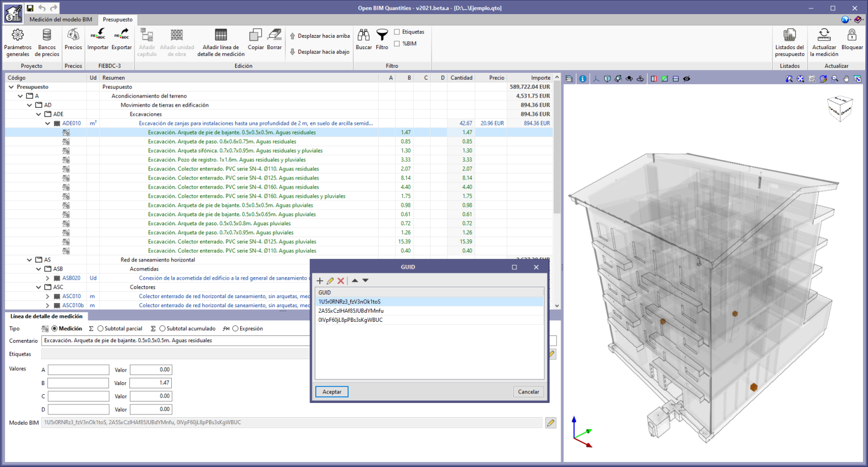This screenshot has height=467, width=868.
Task: Collapse the Presupuesto root node
Action: [11, 86]
